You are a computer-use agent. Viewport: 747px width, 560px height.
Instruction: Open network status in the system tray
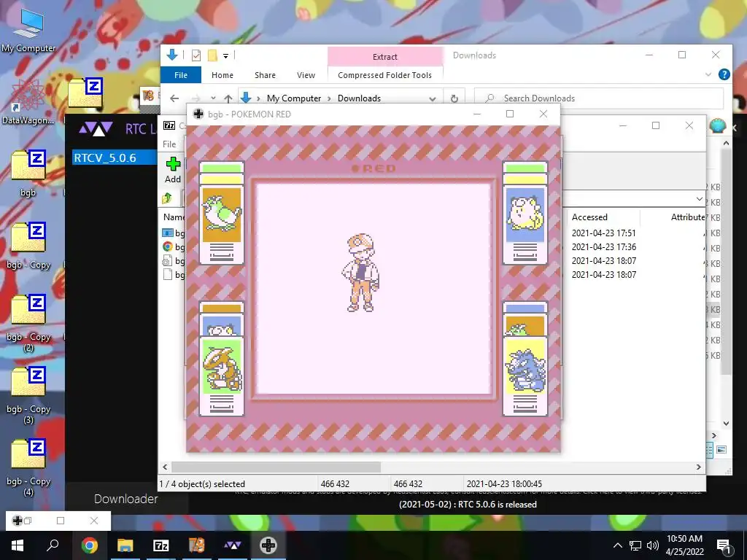click(x=635, y=545)
